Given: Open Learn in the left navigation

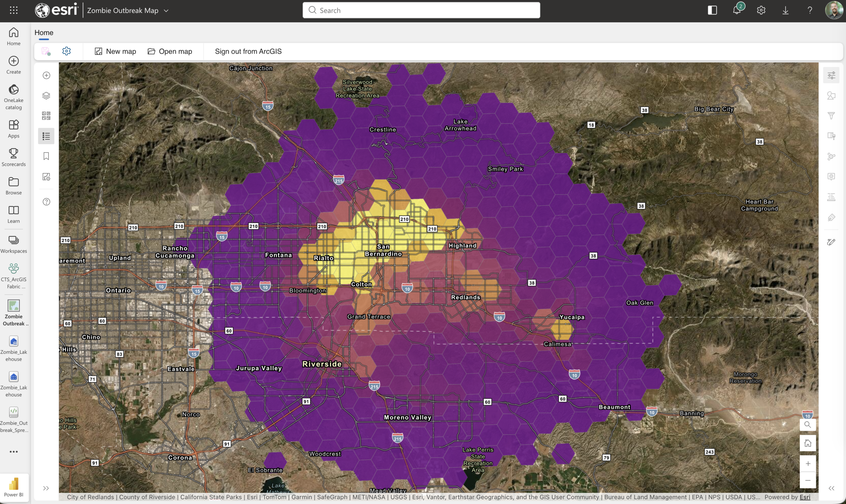Looking at the screenshot, I should point(14,214).
